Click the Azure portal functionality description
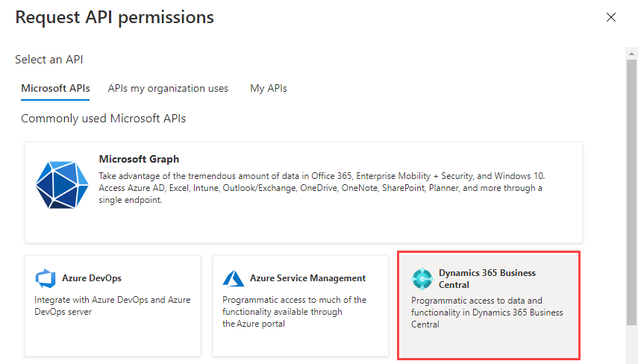Image resolution: width=638 pixels, height=364 pixels. tap(294, 312)
